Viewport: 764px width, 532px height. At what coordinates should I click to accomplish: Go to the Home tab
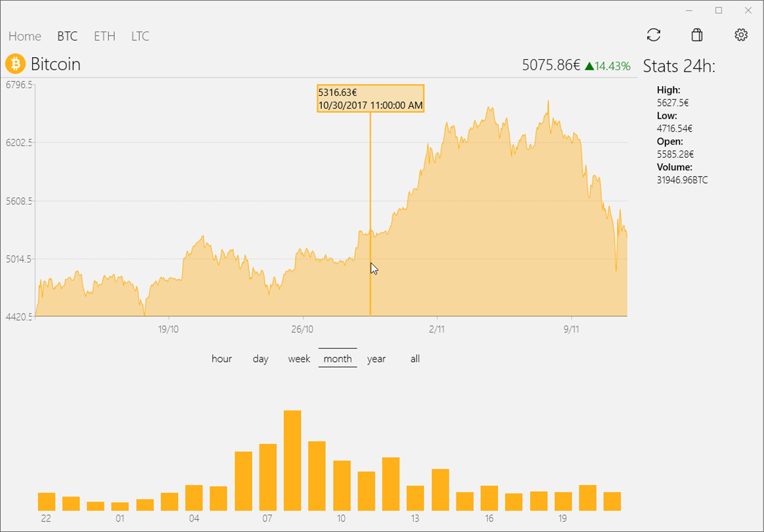[x=25, y=36]
